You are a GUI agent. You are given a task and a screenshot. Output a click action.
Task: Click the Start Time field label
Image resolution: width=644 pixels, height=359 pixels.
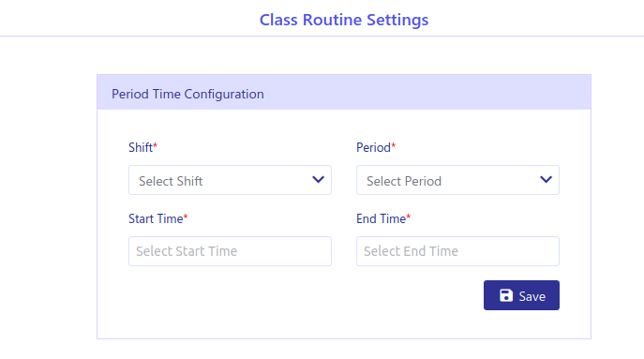click(x=156, y=218)
